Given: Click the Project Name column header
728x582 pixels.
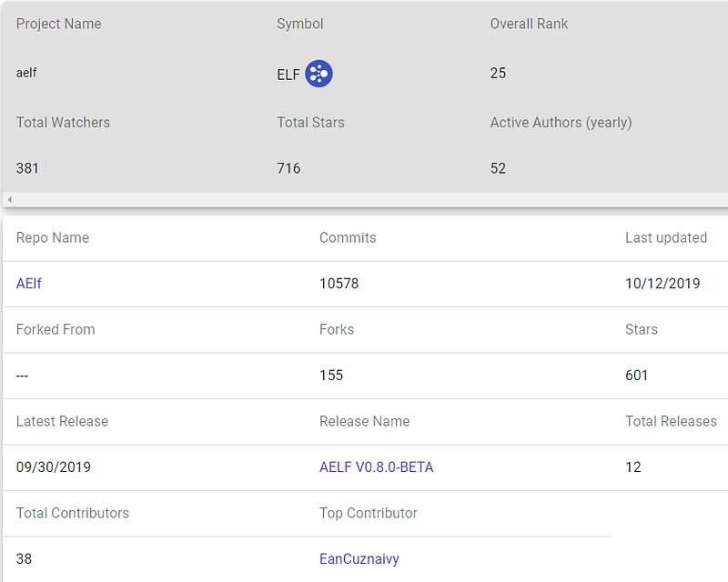Looking at the screenshot, I should (58, 25).
